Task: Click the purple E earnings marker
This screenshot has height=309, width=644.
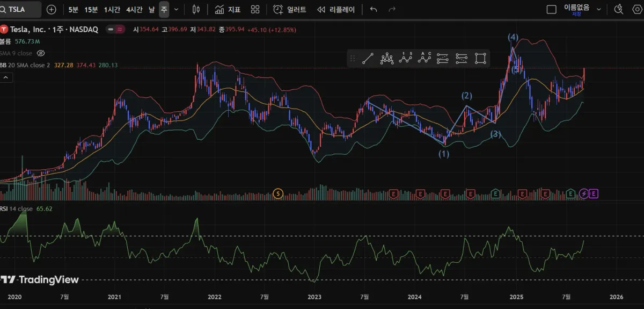Action: point(594,193)
